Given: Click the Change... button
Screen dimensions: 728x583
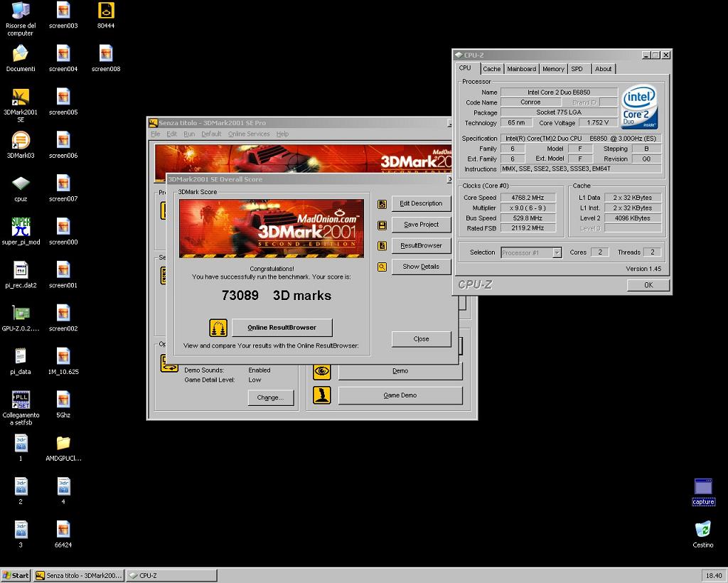Looking at the screenshot, I should [271, 397].
